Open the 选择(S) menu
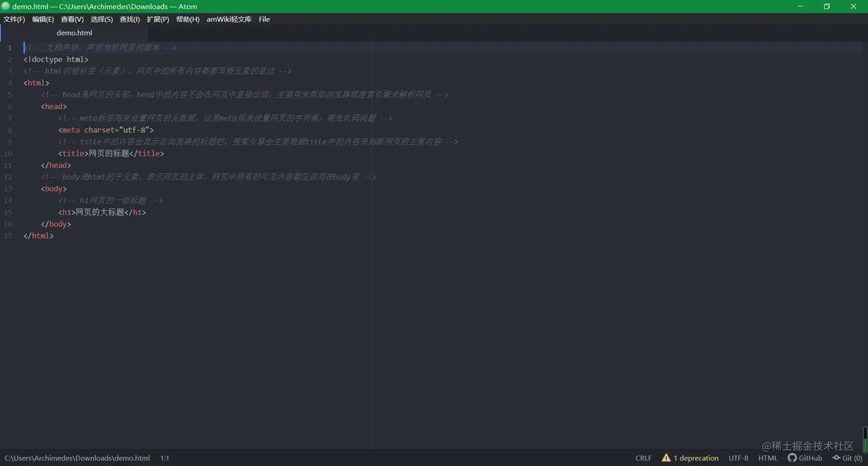This screenshot has height=466, width=868. coord(102,20)
